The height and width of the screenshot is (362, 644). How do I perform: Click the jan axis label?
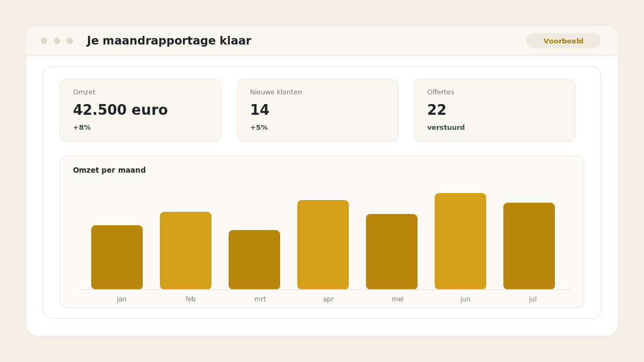[122, 299]
